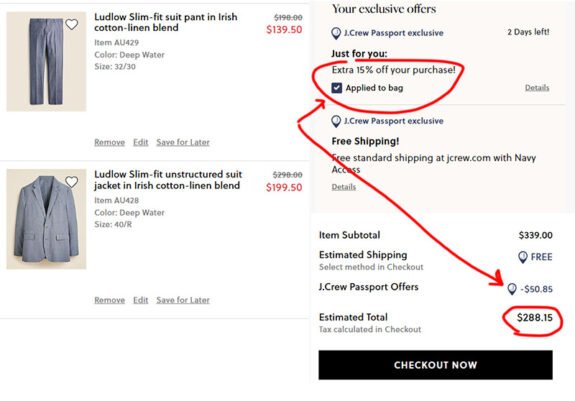This screenshot has width=575, height=401.
Task: Favorite the suit jacket with heart icon
Action: point(72,182)
